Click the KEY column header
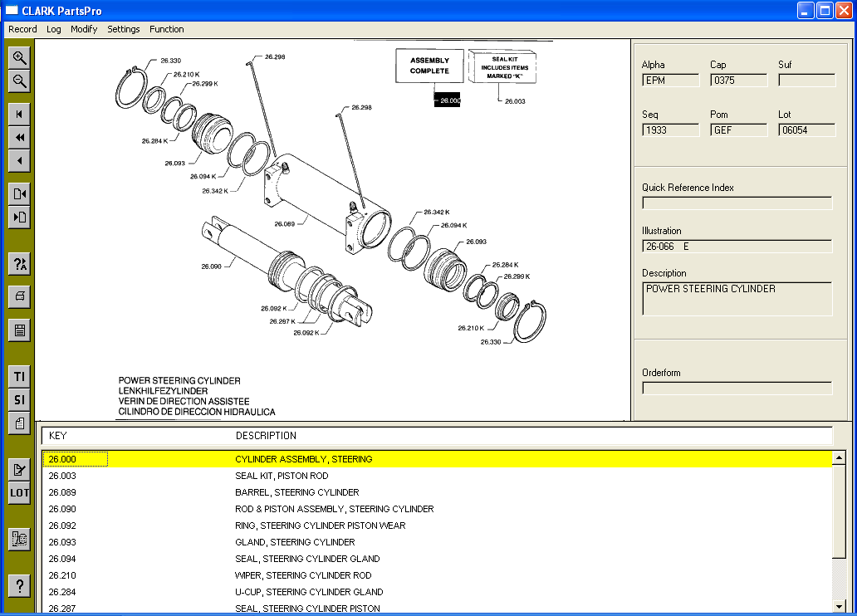Screen dimensions: 857x616 click(x=57, y=436)
